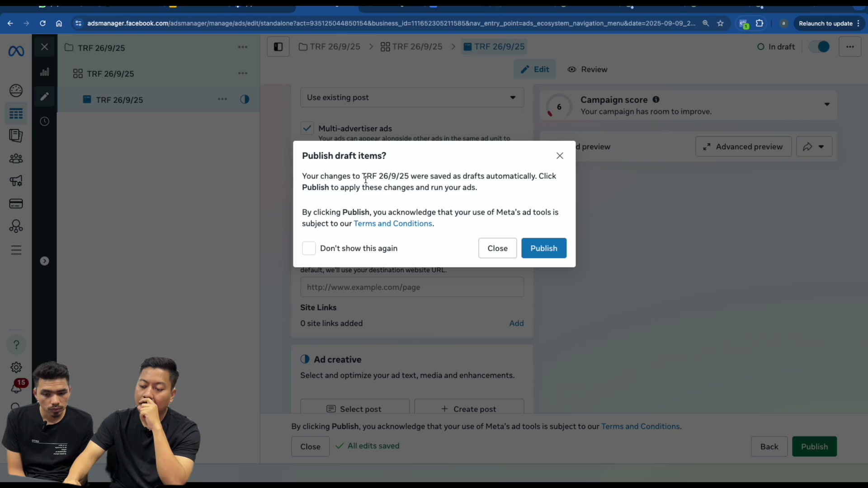Open Billing card icon in sidebar
This screenshot has height=488, width=868.
coord(16,204)
